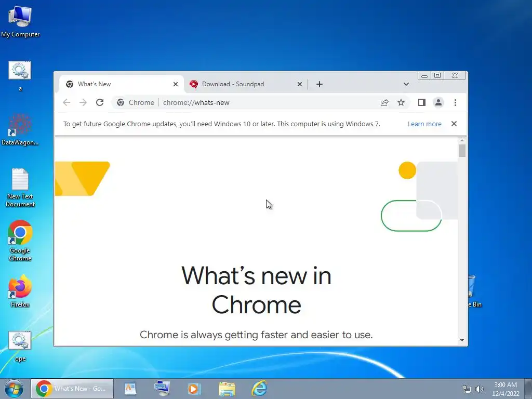Click the What's new in Chrome heading
The image size is (532, 399).
point(256,290)
